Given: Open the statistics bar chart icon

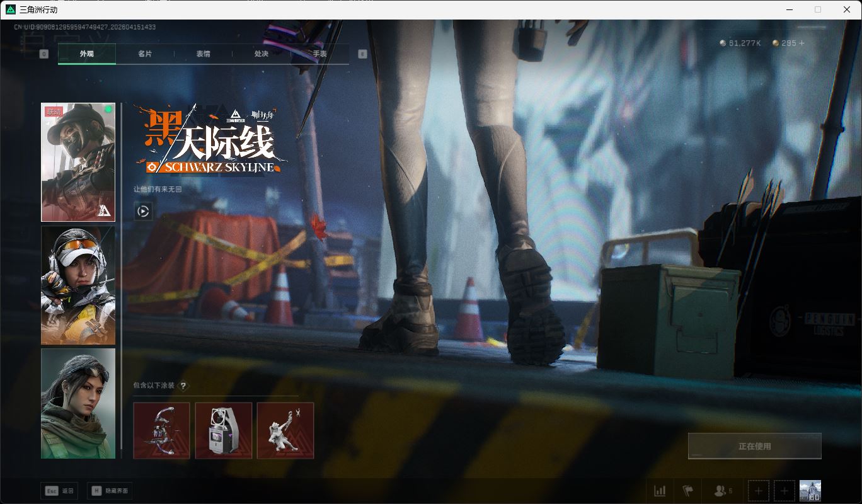Looking at the screenshot, I should 660,491.
